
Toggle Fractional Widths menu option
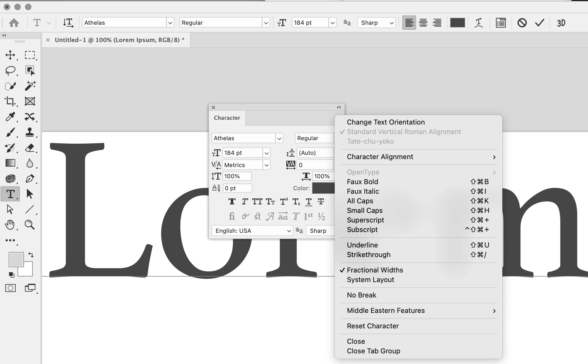click(x=375, y=270)
